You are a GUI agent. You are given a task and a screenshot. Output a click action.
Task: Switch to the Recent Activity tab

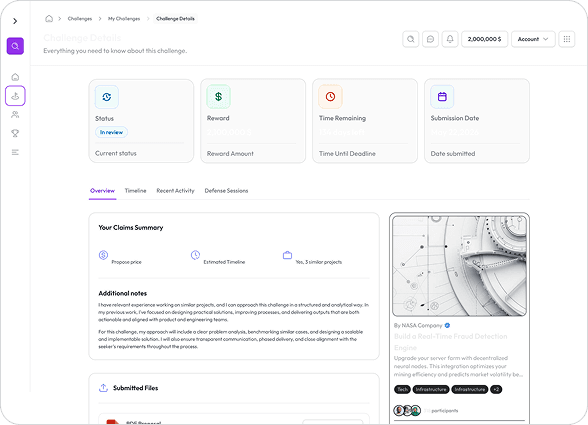(x=176, y=191)
